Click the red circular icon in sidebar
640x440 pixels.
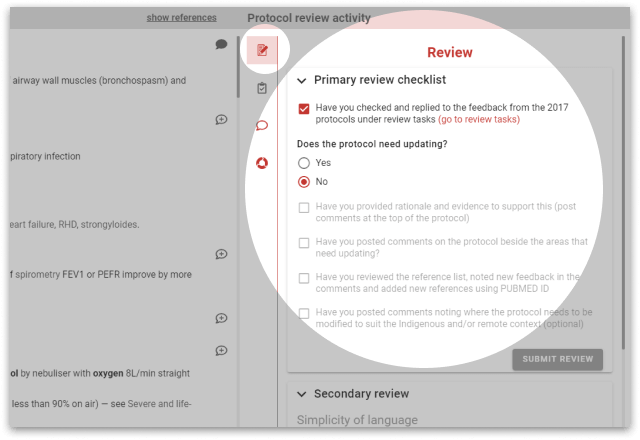(262, 163)
